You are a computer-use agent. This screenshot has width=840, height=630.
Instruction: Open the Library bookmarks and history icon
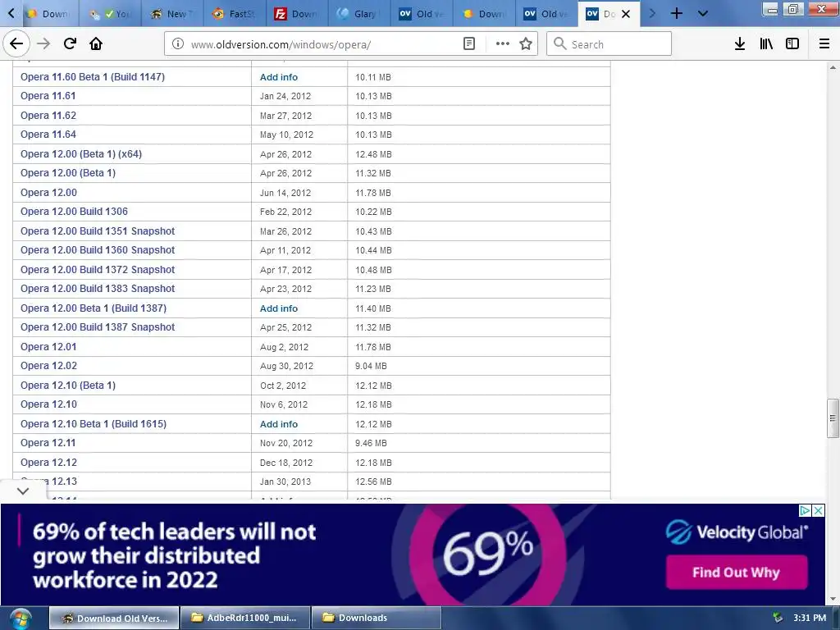766,44
